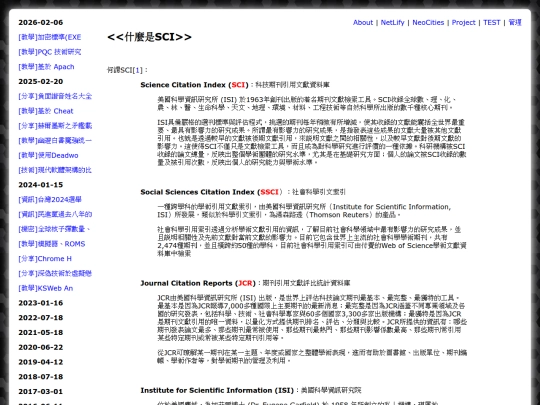The image size is (540, 405).
Task: Expand the 2019-04-12 date group
Action: [41, 362]
